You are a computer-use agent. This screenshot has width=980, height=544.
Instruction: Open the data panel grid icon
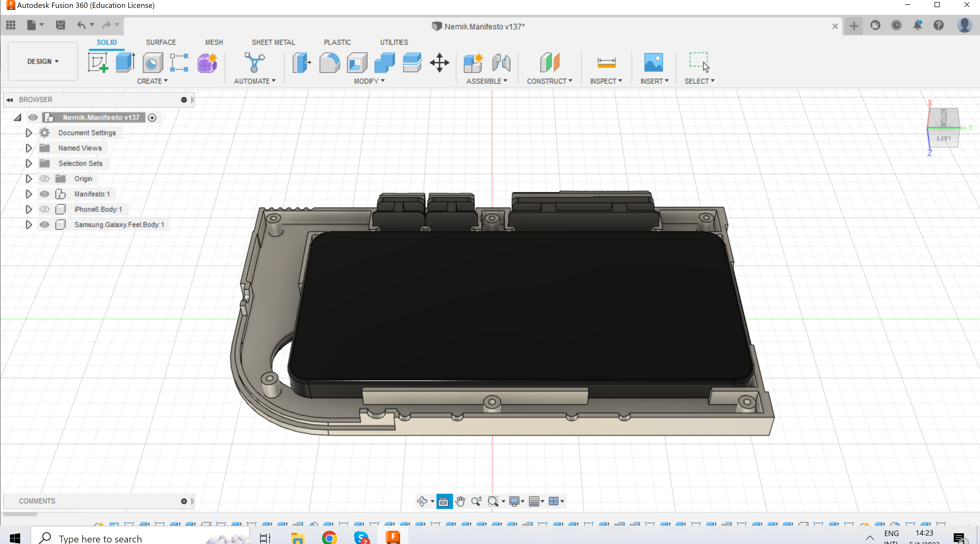(x=11, y=25)
